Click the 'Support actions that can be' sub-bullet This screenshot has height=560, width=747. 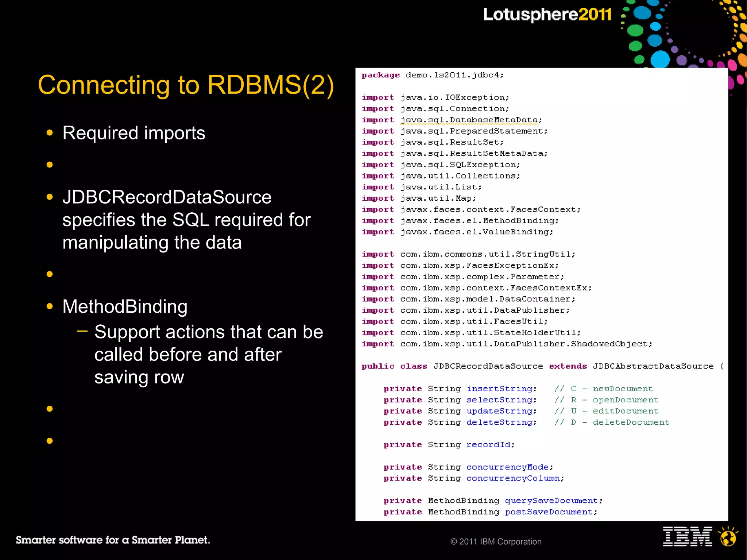coord(209,332)
